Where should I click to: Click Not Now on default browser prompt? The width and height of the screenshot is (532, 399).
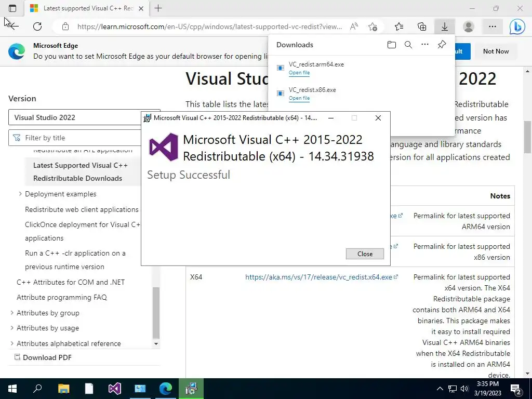(496, 51)
